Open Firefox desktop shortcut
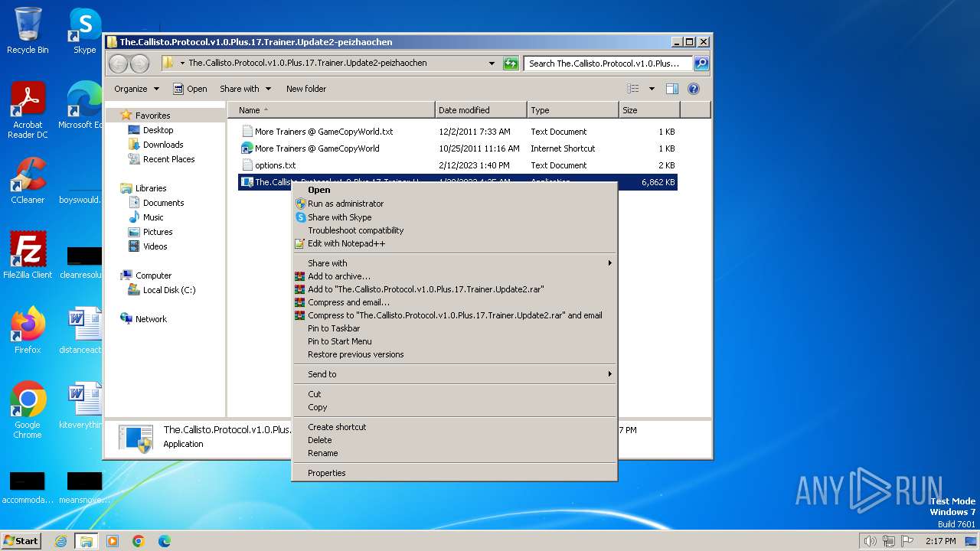 tap(28, 330)
